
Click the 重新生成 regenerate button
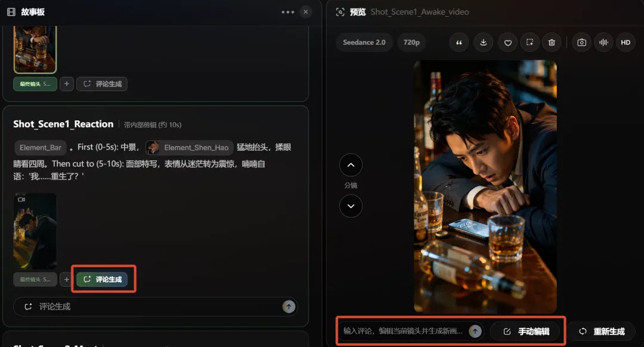(602, 331)
